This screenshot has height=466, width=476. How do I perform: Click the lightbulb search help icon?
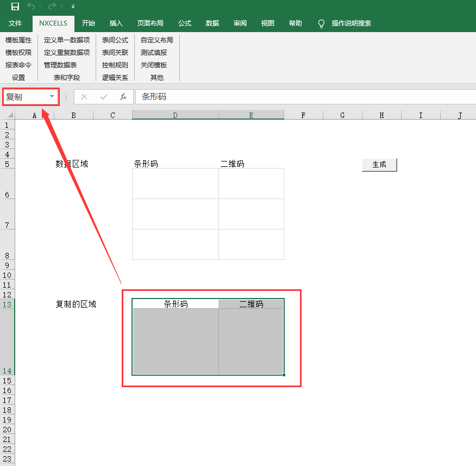coord(321,23)
